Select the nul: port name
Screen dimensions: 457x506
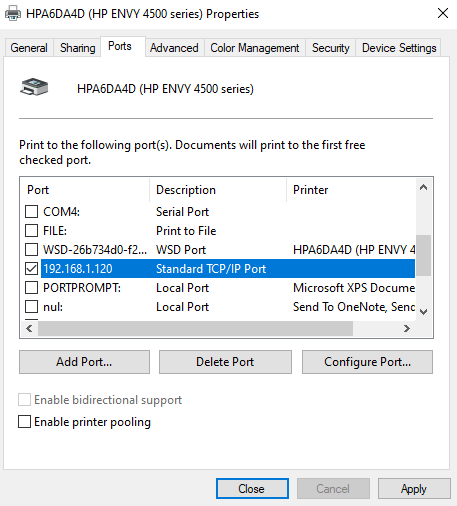point(53,307)
